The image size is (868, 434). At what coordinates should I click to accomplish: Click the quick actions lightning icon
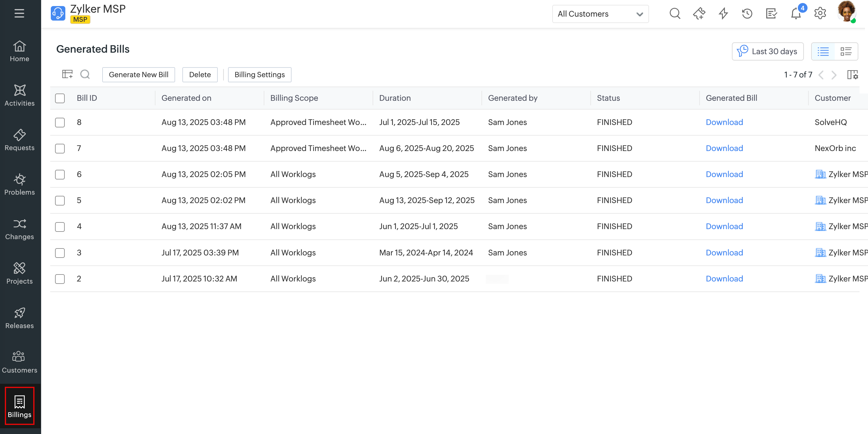(723, 14)
